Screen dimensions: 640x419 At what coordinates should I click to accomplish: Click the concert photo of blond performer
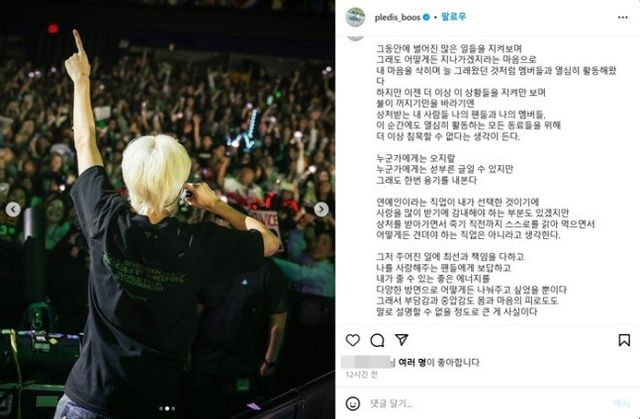click(167, 209)
